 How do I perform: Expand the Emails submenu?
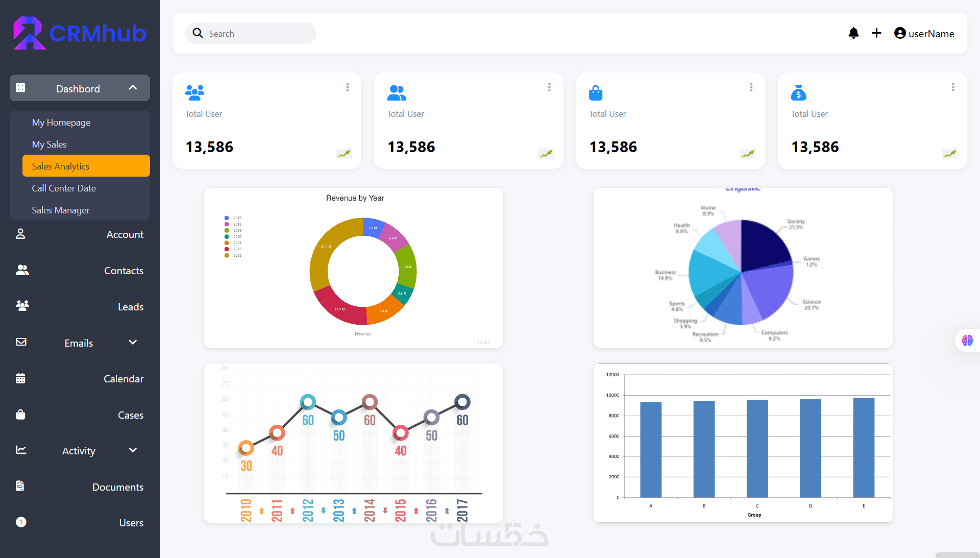click(133, 343)
